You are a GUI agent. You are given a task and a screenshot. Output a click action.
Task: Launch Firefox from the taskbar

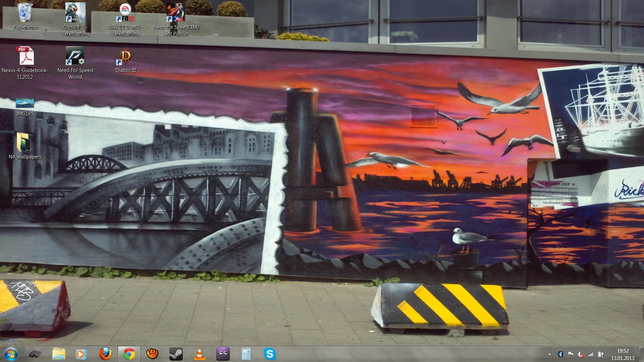(x=105, y=354)
